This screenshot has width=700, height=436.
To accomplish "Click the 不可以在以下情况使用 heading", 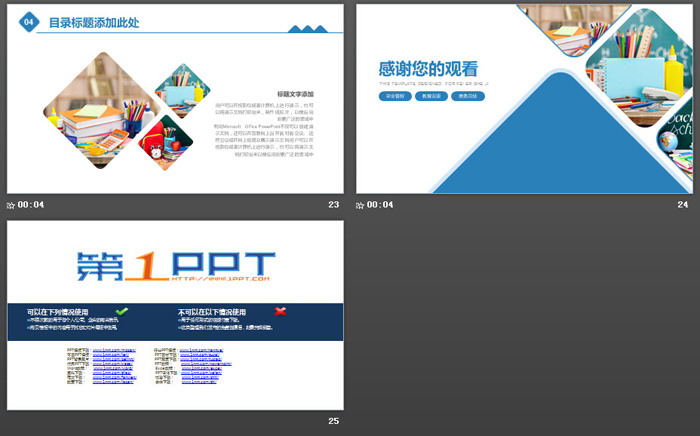I will click(x=212, y=312).
